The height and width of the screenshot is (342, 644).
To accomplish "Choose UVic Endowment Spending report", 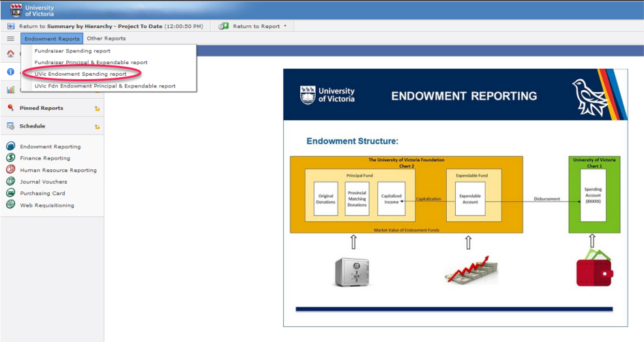I will (x=80, y=74).
